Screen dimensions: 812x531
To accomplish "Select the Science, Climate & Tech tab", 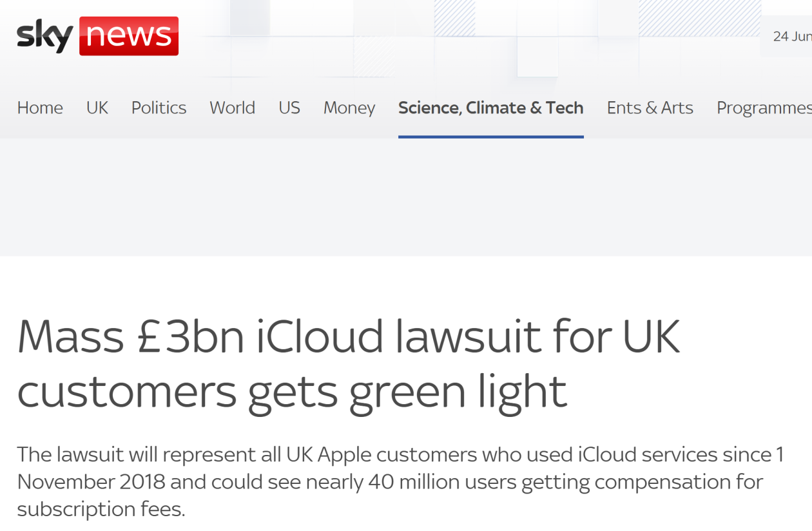I will (491, 108).
